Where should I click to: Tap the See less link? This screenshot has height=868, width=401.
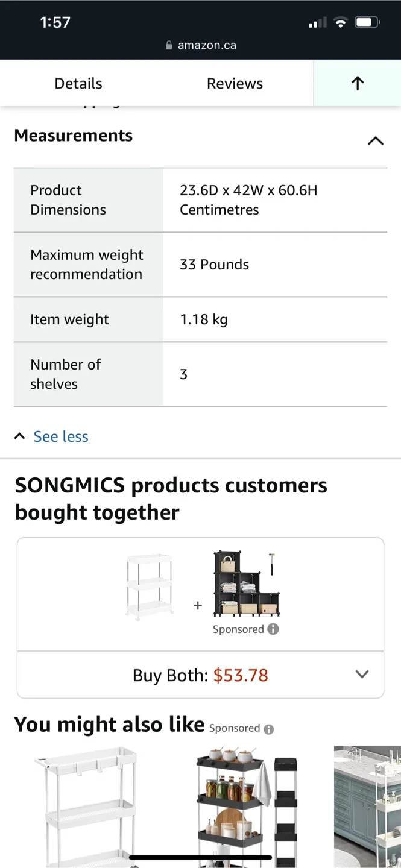[60, 436]
